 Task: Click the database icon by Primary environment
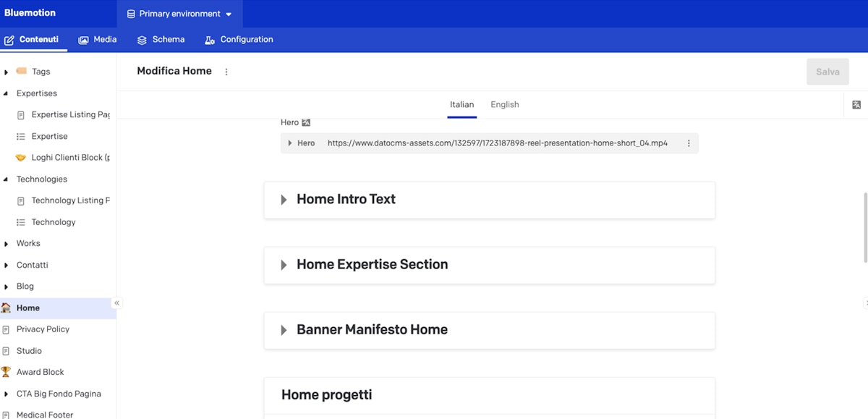(x=131, y=14)
